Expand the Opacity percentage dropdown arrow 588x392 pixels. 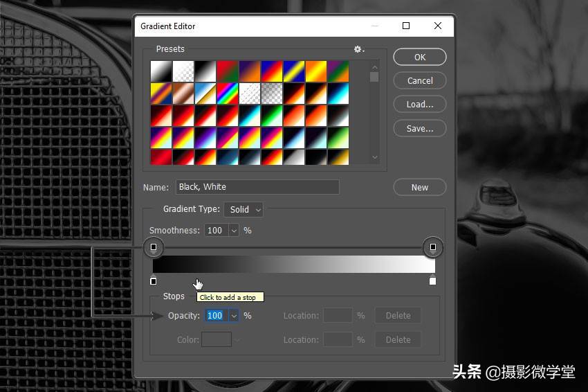[x=234, y=316]
